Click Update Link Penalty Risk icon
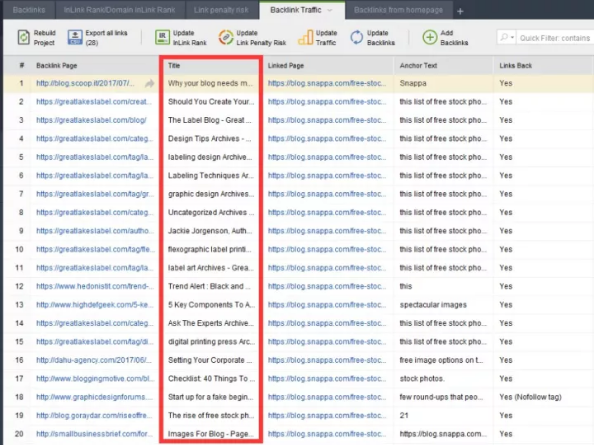 click(226, 38)
